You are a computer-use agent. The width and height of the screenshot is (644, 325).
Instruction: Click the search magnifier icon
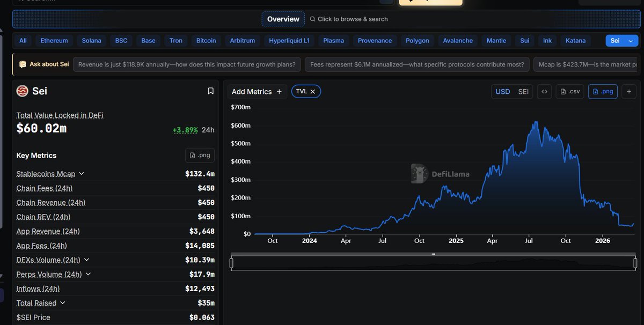coord(312,19)
